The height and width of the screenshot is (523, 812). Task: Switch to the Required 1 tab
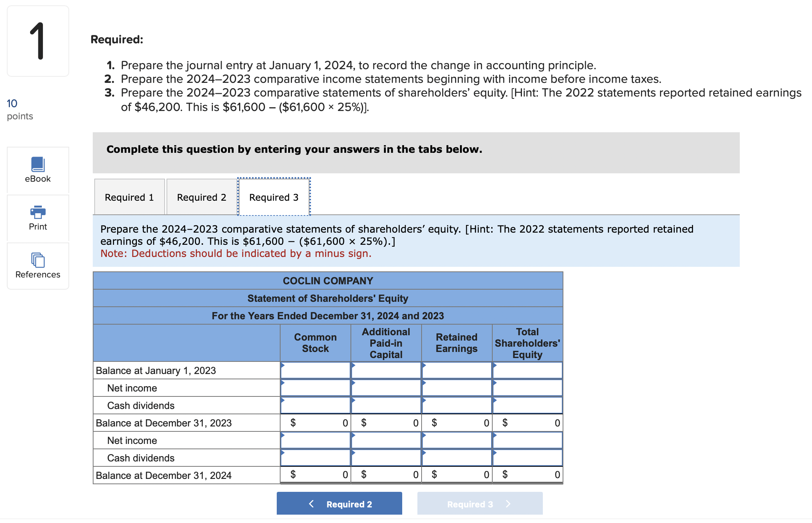click(129, 197)
